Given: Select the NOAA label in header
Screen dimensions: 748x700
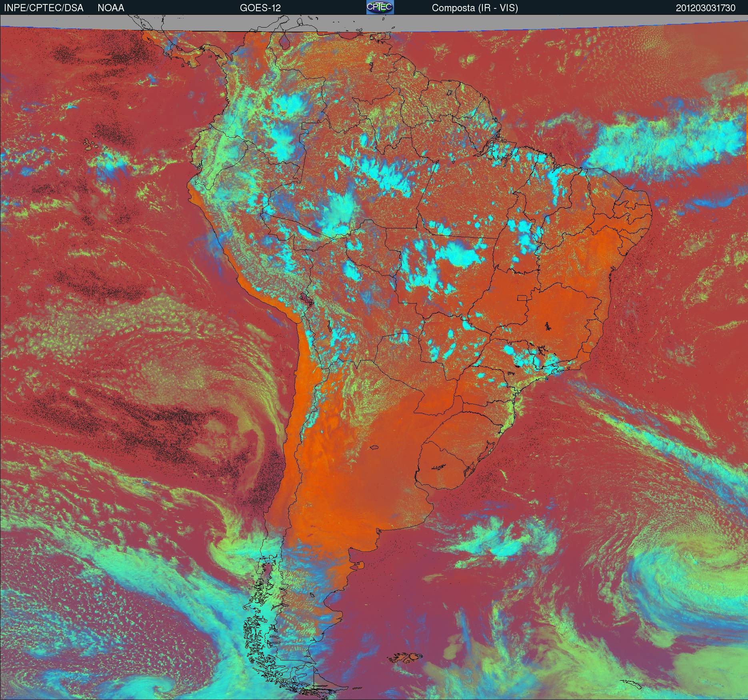Looking at the screenshot, I should [x=111, y=8].
